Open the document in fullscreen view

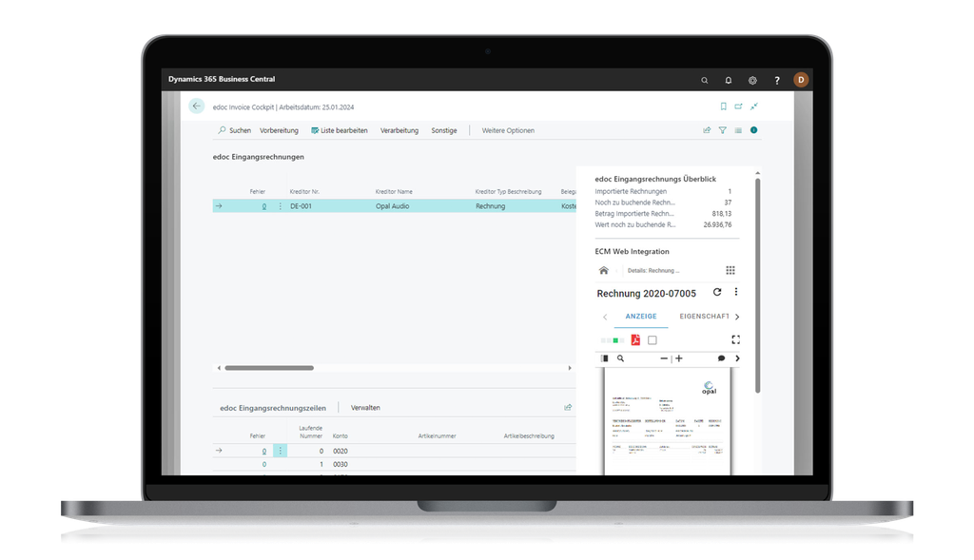[736, 339]
